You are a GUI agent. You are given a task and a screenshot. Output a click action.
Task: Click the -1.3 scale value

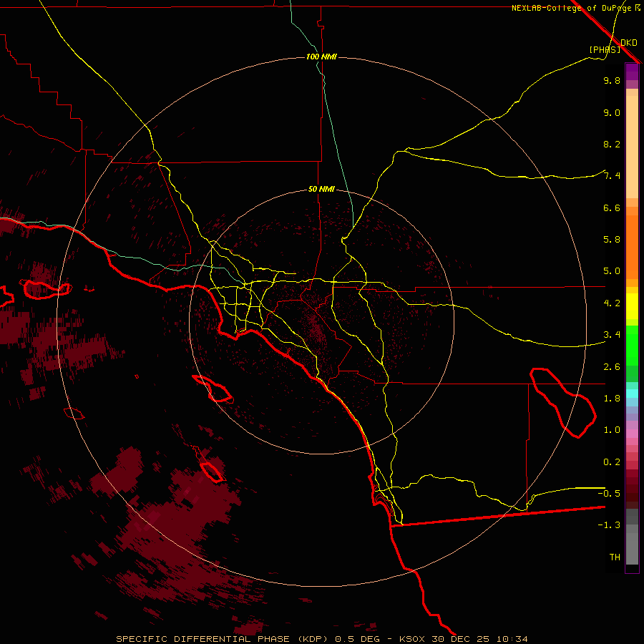(609, 525)
